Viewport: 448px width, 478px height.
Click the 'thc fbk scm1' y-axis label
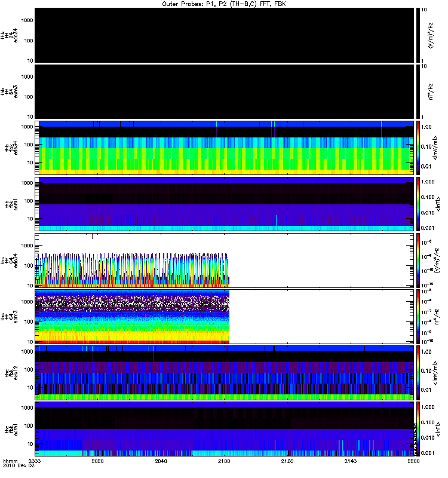click(x=11, y=429)
